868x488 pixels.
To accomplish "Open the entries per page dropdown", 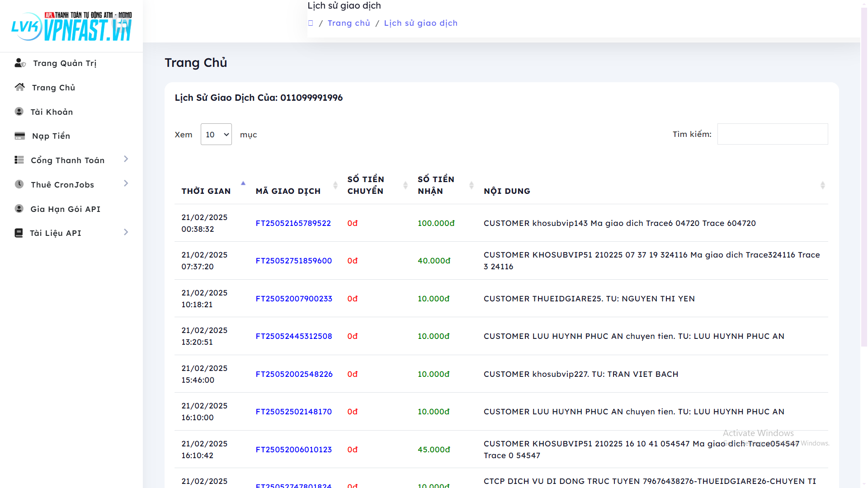I will (x=216, y=134).
